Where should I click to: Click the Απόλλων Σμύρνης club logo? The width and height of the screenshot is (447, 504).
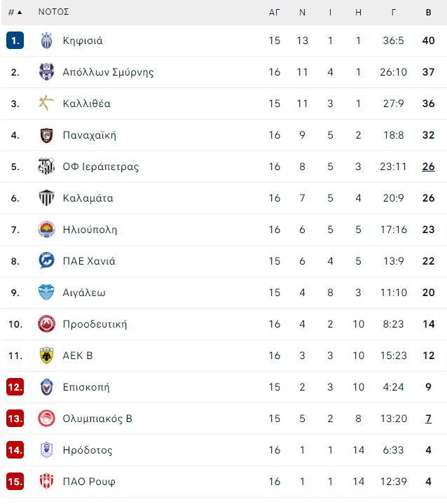(46, 71)
